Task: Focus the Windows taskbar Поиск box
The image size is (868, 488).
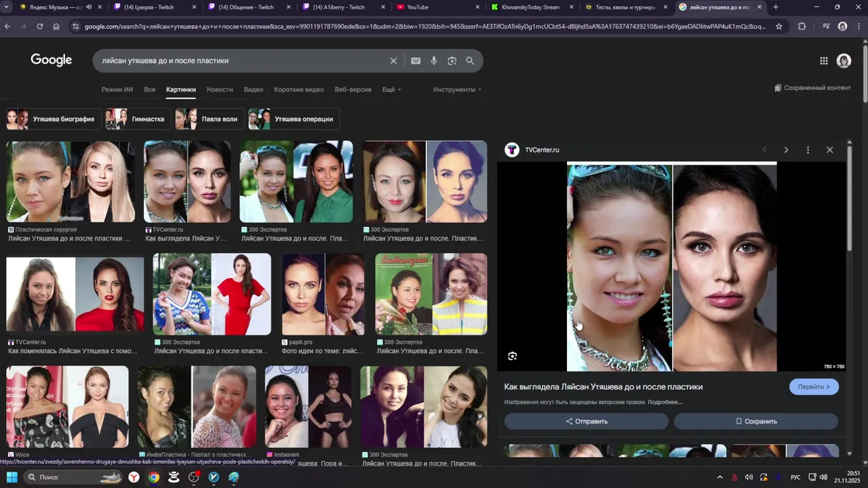Action: tap(75, 477)
